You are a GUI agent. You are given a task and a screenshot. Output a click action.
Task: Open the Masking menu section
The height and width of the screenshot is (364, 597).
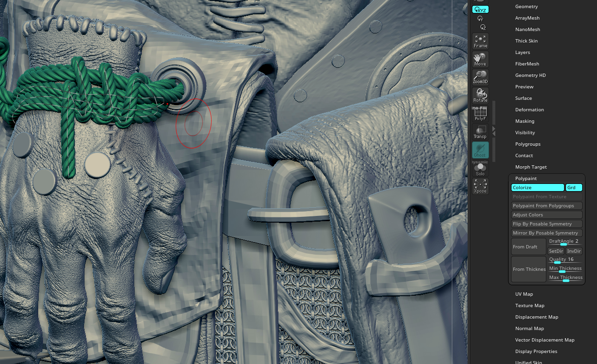pyautogui.click(x=525, y=121)
